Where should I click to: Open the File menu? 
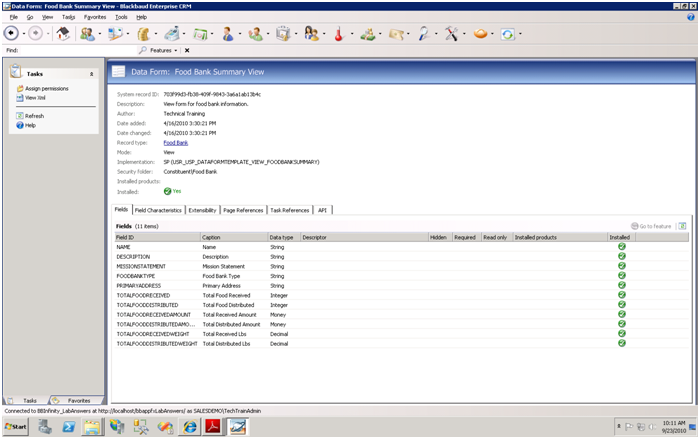14,17
